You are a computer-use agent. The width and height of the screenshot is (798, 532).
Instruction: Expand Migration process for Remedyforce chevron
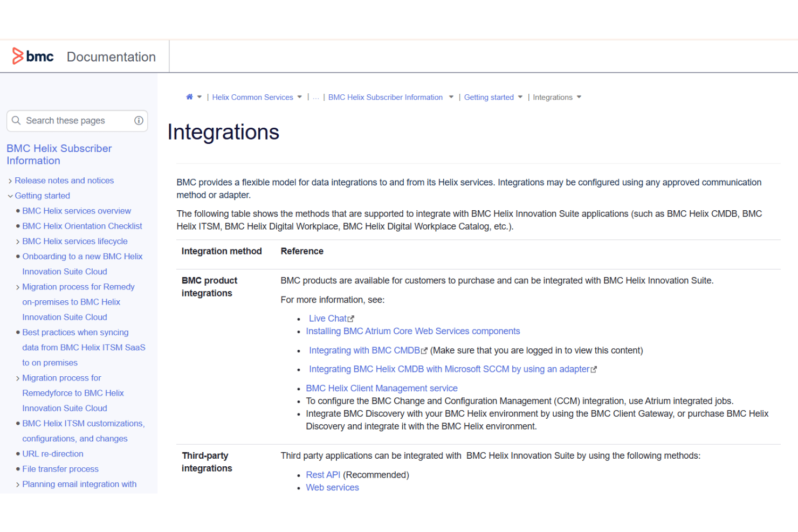18,378
